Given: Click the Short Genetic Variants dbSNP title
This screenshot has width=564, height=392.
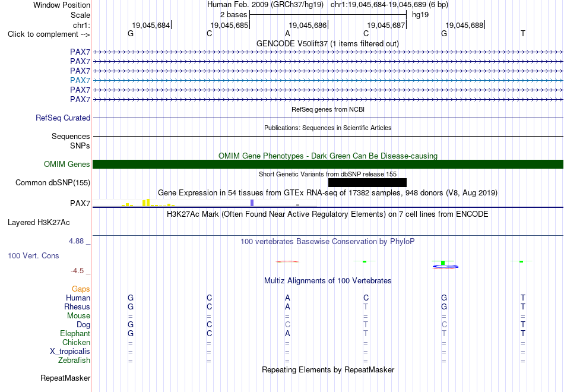Looking at the screenshot, I should [327, 174].
